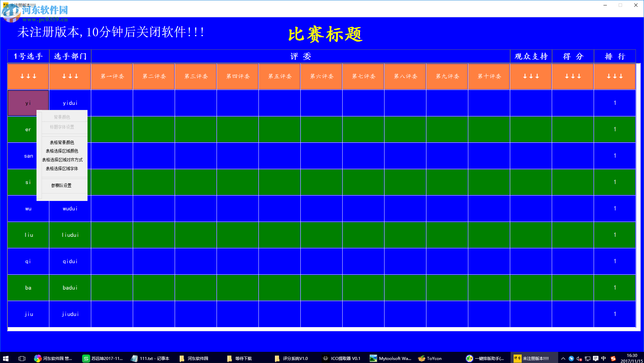Switch to Mytoolsoft Wa... in the taskbar
Screen dimensions: 644x363
pos(391,358)
